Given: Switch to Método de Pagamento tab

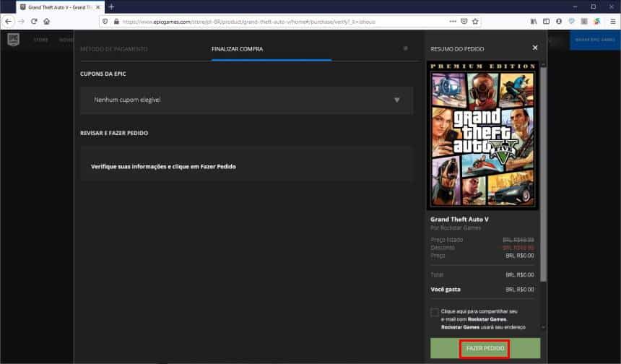Looking at the screenshot, I should 113,49.
